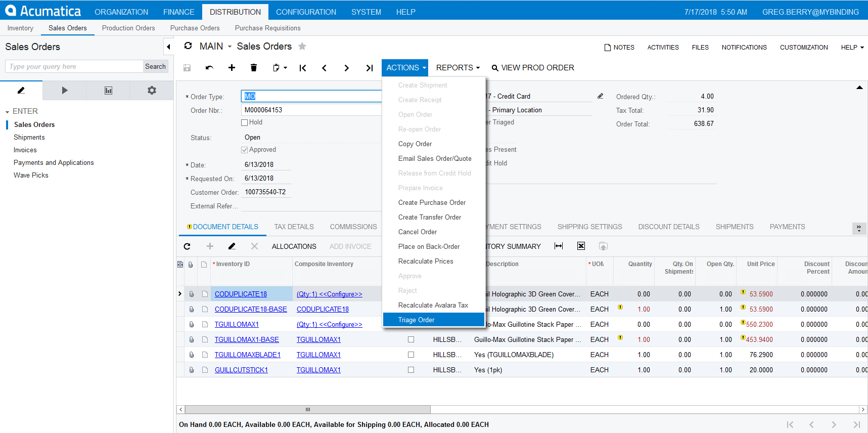Click the Order Nbr. field
This screenshot has height=433, width=868.
point(311,110)
